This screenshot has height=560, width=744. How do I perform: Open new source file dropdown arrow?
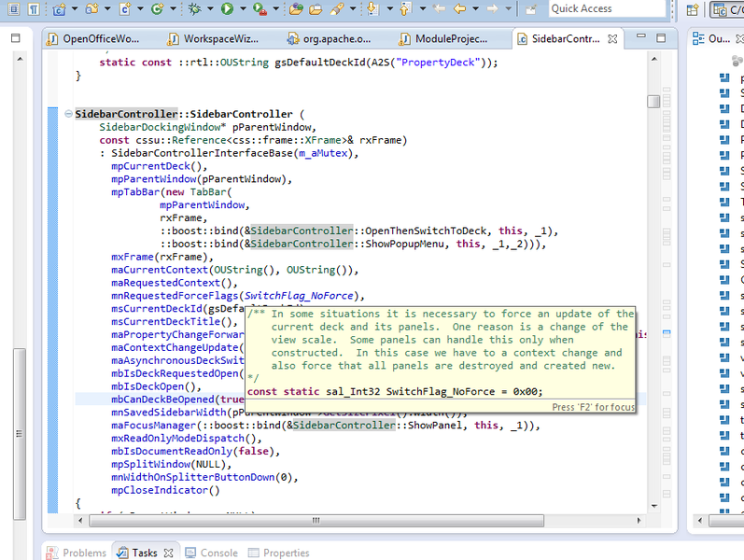point(140,8)
